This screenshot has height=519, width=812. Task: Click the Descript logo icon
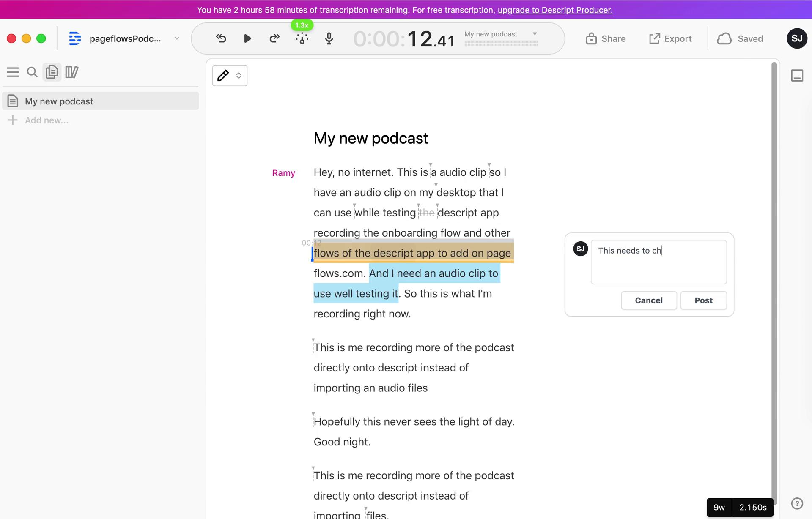coord(75,38)
